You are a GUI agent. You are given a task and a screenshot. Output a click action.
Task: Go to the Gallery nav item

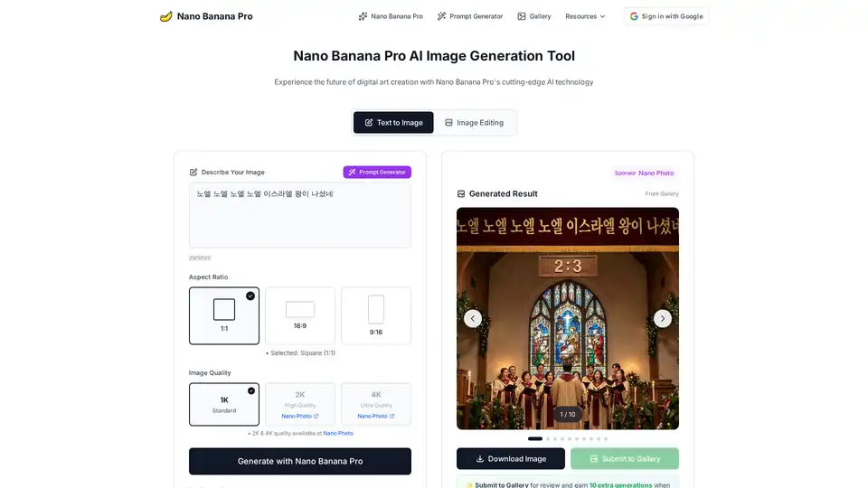(534, 16)
